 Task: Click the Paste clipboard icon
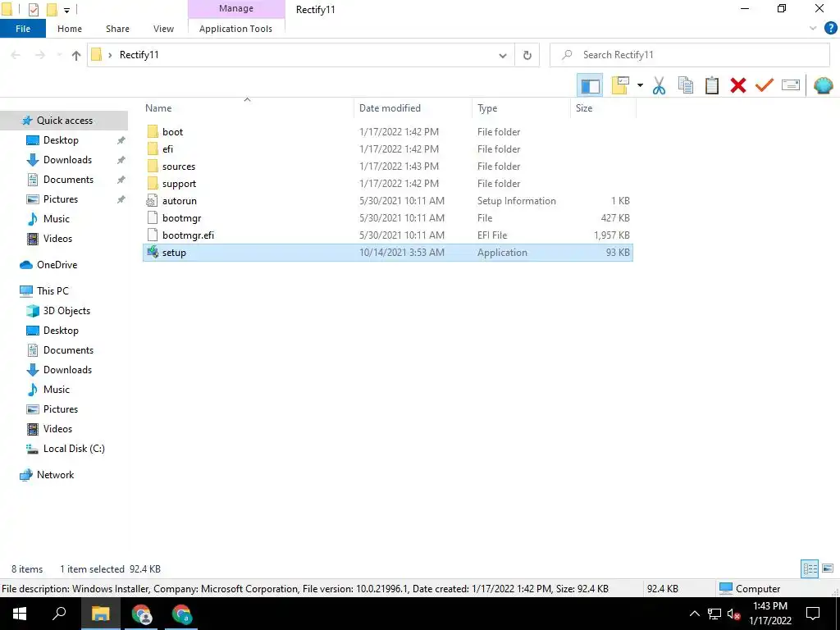[x=711, y=85]
